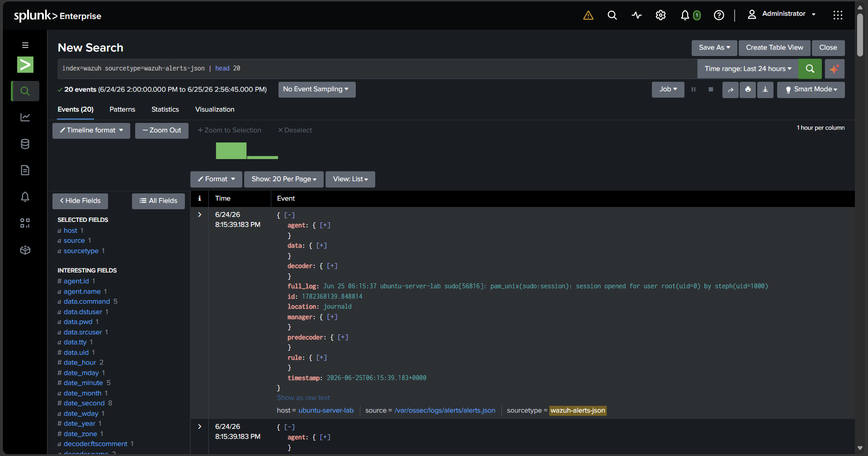Image resolution: width=868 pixels, height=456 pixels.
Task: Open the apps grid icon
Action: (838, 15)
